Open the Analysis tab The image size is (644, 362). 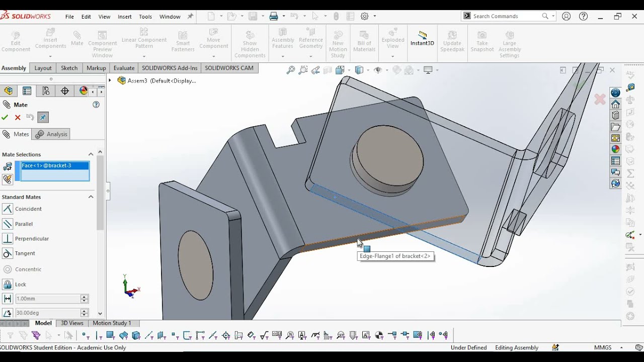tap(51, 134)
